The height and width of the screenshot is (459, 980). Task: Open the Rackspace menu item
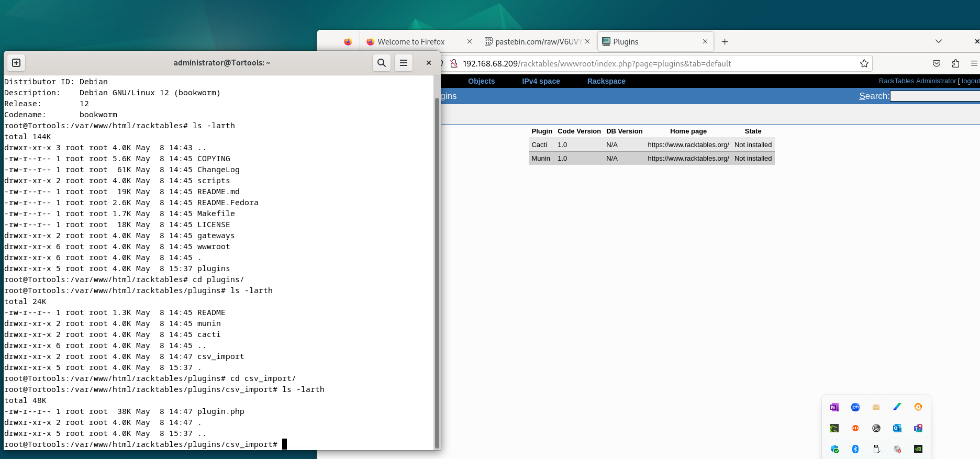click(606, 81)
